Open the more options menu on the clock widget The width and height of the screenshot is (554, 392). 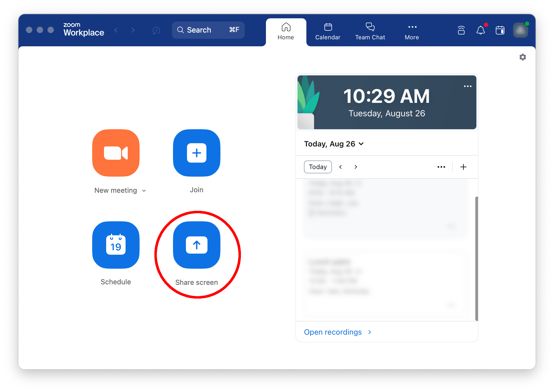[468, 86]
